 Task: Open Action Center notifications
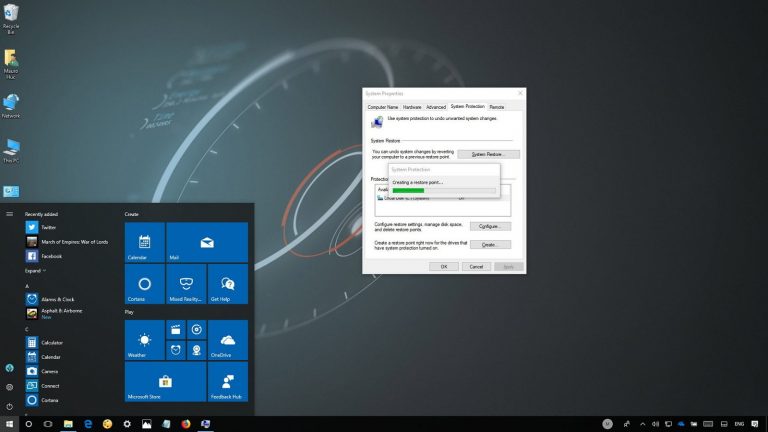[755, 424]
